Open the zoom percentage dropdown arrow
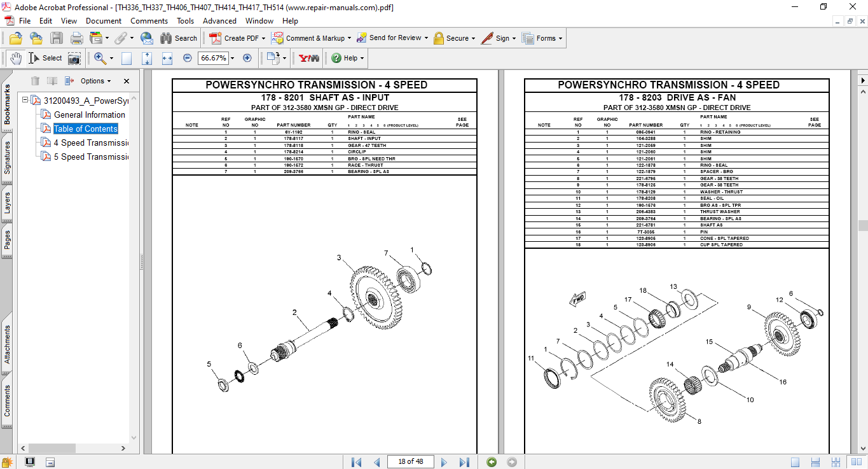 pyautogui.click(x=232, y=58)
